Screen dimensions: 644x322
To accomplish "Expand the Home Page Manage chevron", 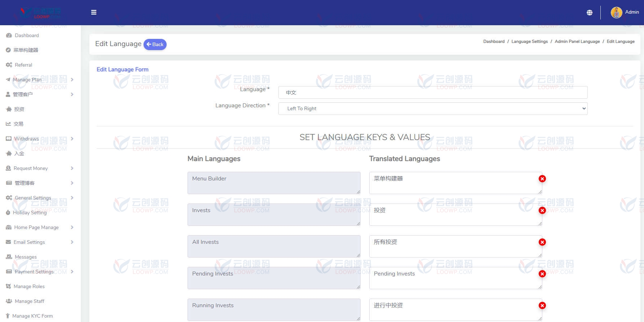I will [72, 227].
